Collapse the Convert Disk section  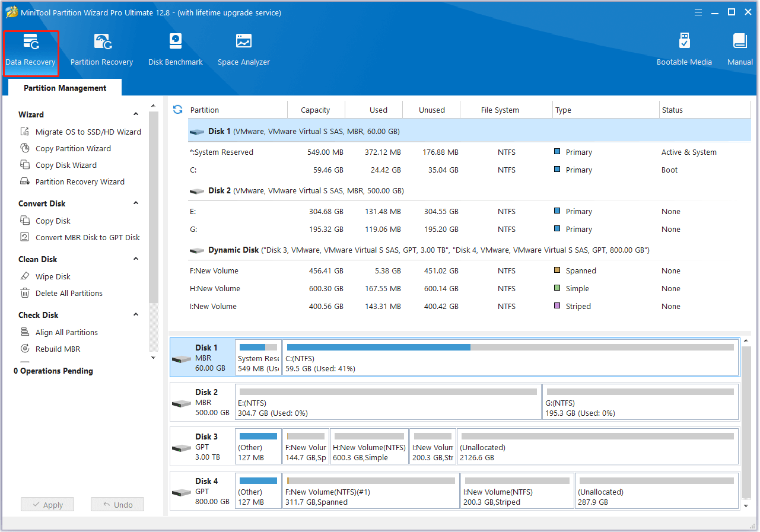pyautogui.click(x=136, y=203)
